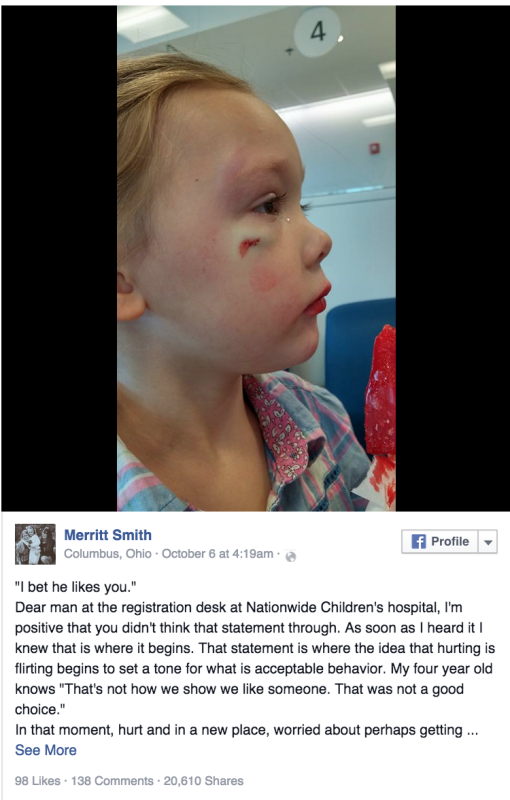Click the left black letterbox area
This screenshot has height=800, width=510.
tap(59, 258)
